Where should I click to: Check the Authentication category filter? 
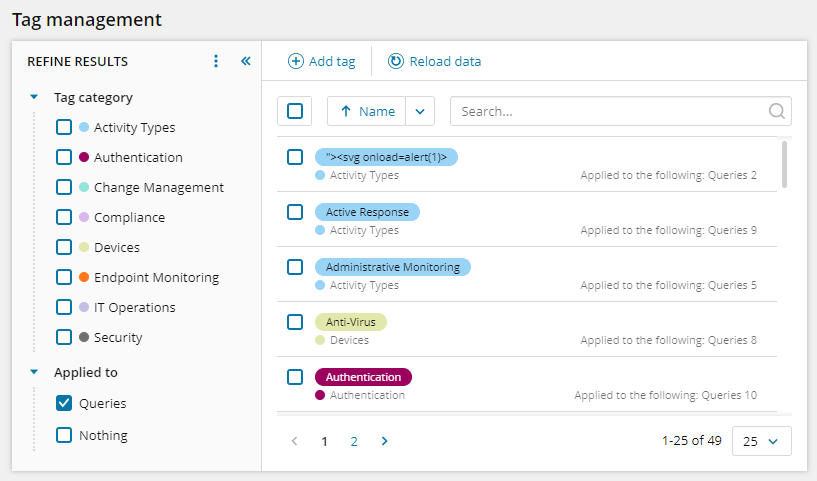pyautogui.click(x=64, y=157)
